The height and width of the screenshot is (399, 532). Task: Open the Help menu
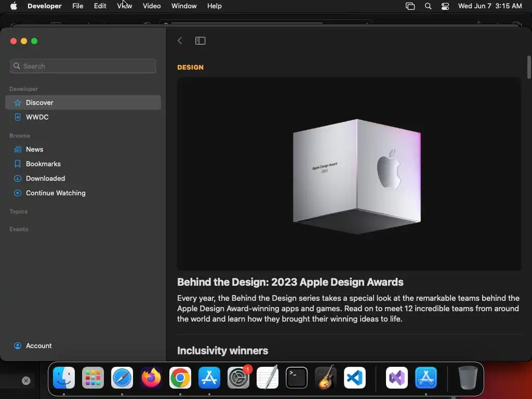click(215, 6)
